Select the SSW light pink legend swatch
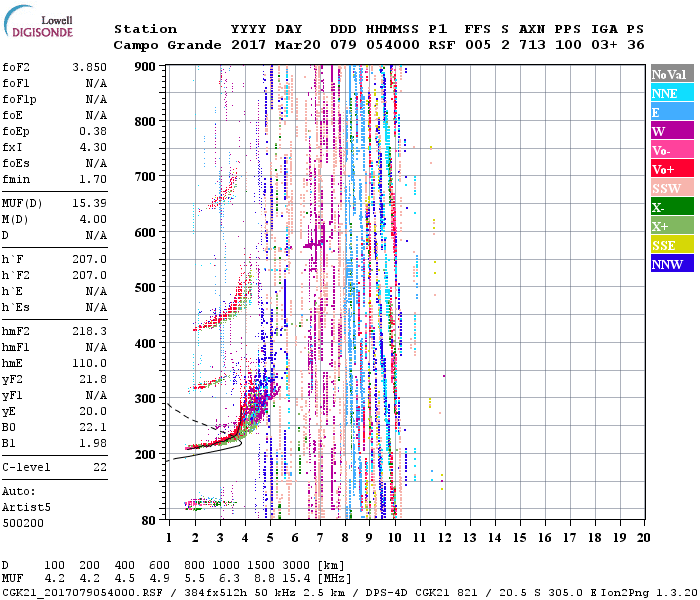The width and height of the screenshot is (700, 600). (672, 188)
